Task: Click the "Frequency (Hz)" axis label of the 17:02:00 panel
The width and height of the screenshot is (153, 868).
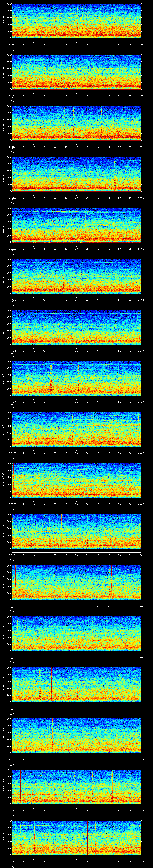Action: coord(3,838)
